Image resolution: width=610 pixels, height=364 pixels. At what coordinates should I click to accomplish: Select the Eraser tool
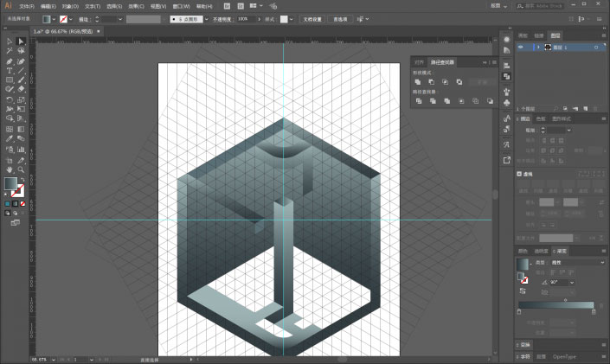(21, 89)
